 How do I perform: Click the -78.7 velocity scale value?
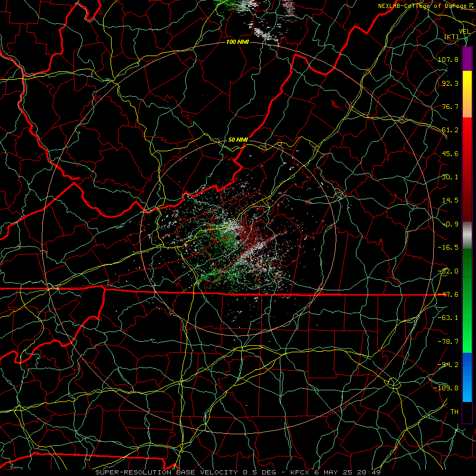click(x=448, y=342)
